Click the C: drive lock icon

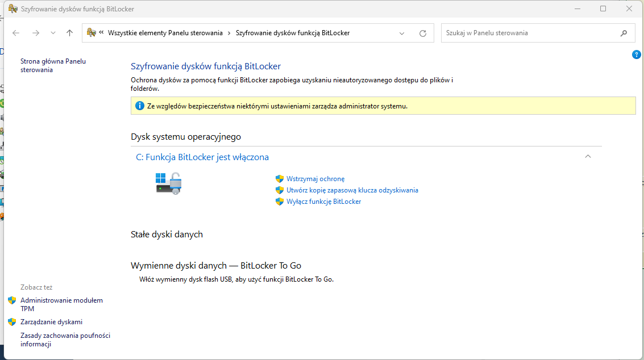pyautogui.click(x=168, y=183)
